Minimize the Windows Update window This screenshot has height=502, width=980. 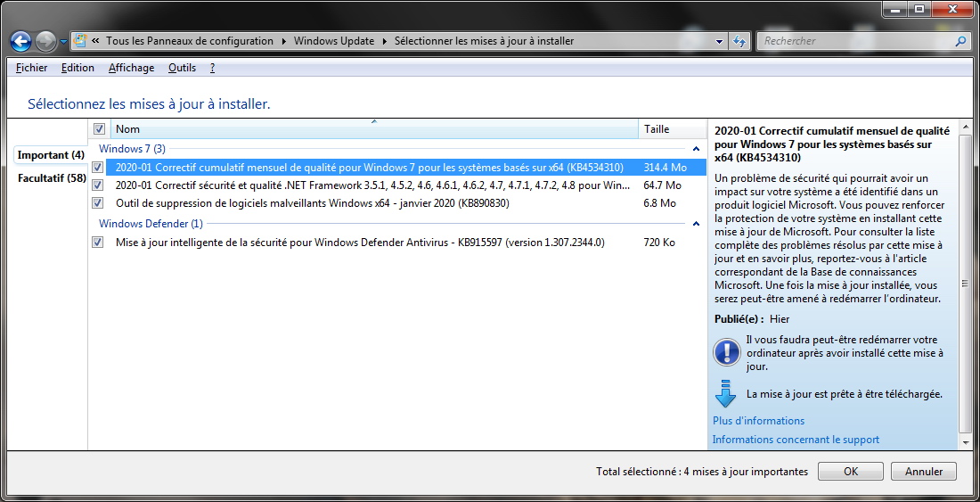895,9
